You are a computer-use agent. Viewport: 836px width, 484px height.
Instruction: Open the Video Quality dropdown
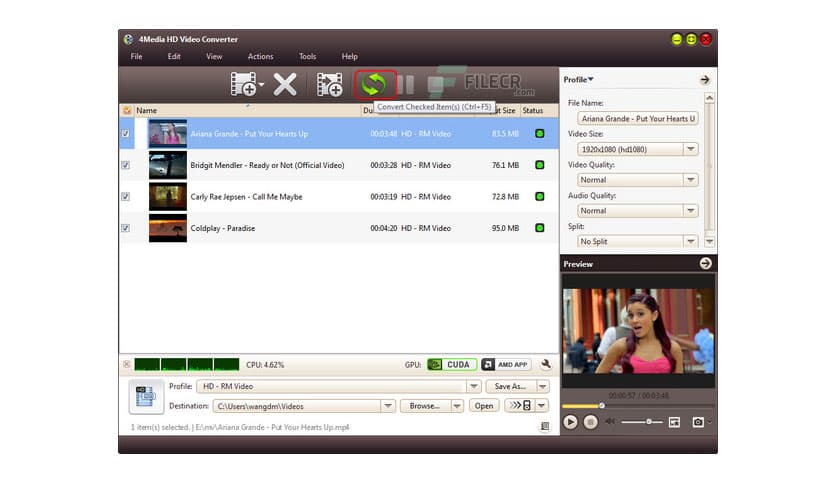click(x=638, y=180)
